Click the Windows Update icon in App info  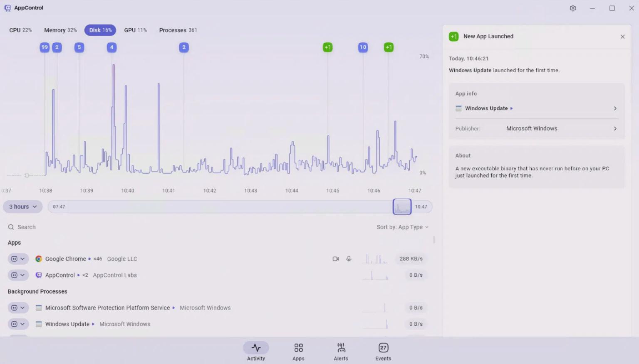point(458,108)
